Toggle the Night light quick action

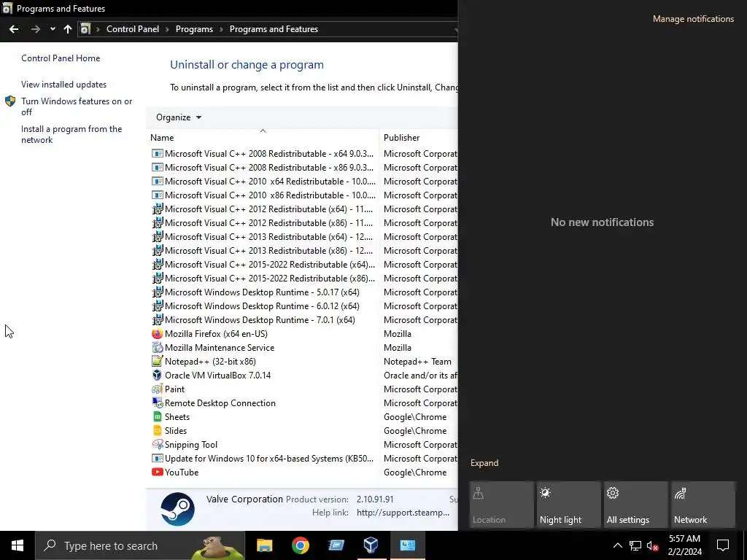[568, 505]
